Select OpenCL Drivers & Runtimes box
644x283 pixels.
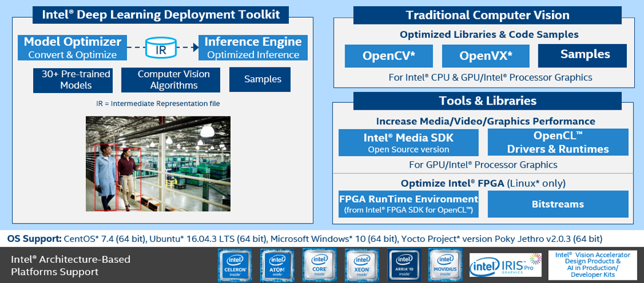558,142
